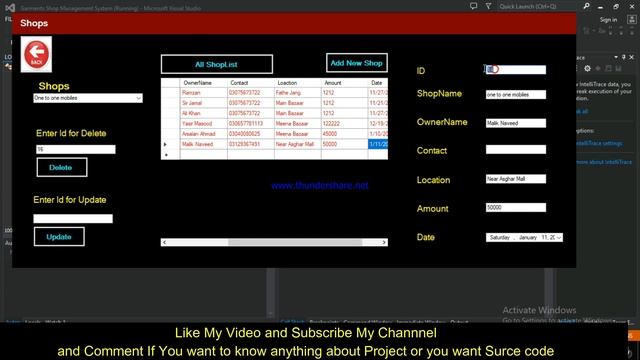Click the Update button
The image size is (640, 360).
click(x=59, y=237)
